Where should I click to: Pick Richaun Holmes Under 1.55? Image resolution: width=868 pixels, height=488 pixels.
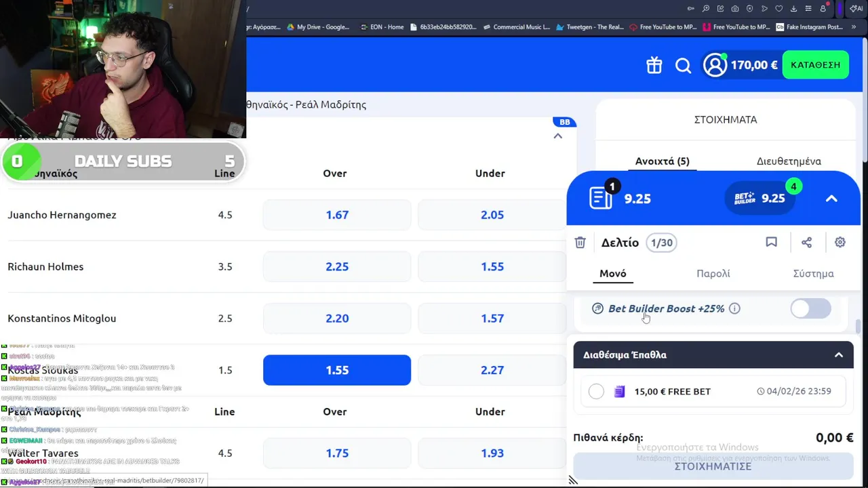click(x=492, y=266)
